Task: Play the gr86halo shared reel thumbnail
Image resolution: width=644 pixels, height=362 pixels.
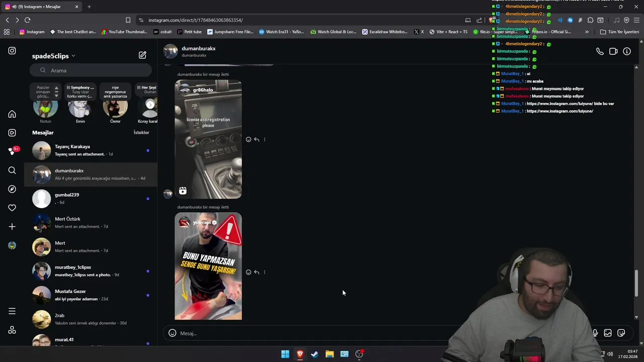Action: click(208, 139)
